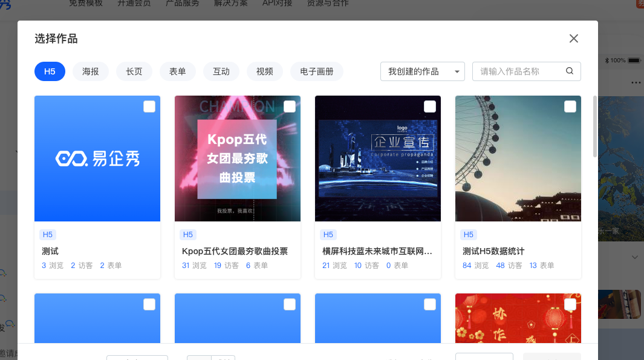Select the Kpop五代女团 card checkbox
This screenshot has width=644, height=360.
click(x=290, y=107)
